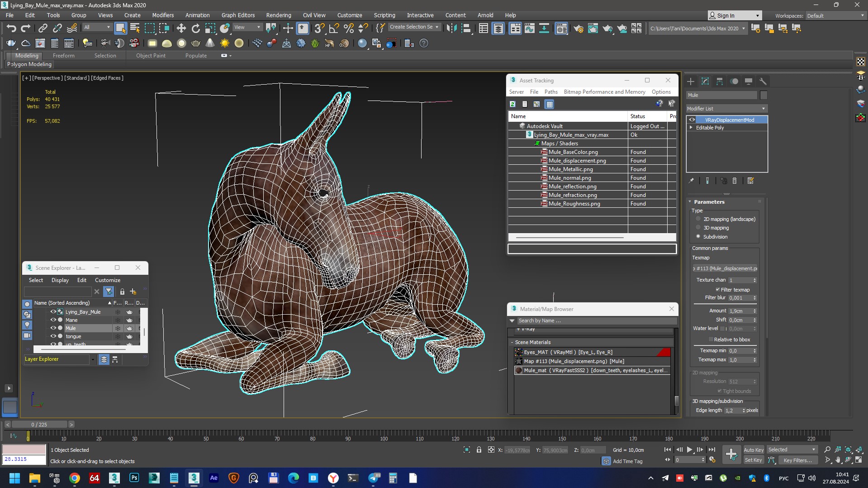The width and height of the screenshot is (868, 488).
Task: Click the time slider 0 / 225 handle
Action: pos(39,425)
